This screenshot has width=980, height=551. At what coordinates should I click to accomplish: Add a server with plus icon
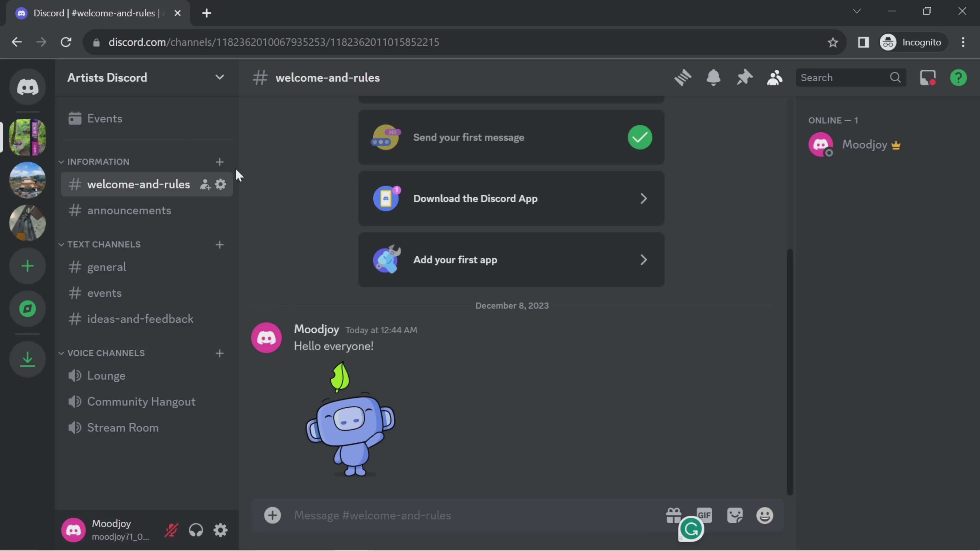coord(27,266)
